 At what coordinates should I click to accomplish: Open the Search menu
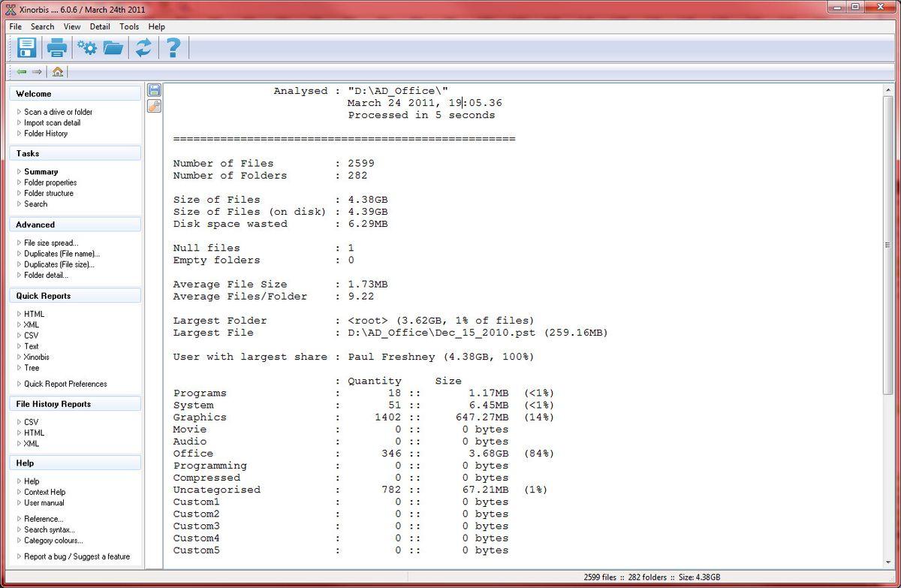(x=42, y=26)
